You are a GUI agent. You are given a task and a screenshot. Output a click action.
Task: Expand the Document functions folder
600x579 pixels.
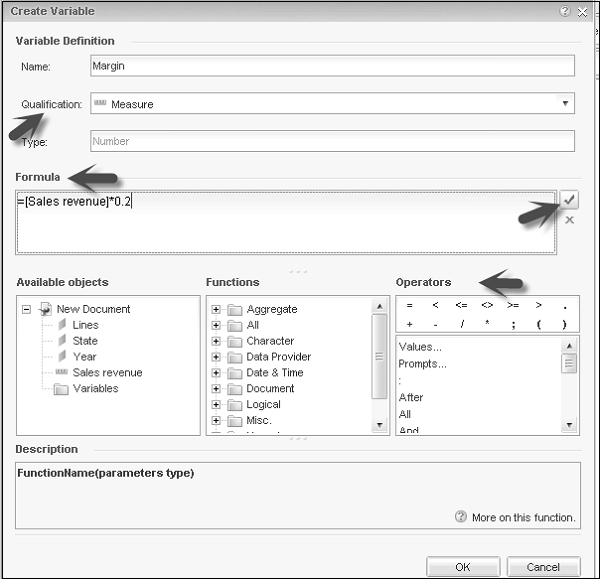216,389
